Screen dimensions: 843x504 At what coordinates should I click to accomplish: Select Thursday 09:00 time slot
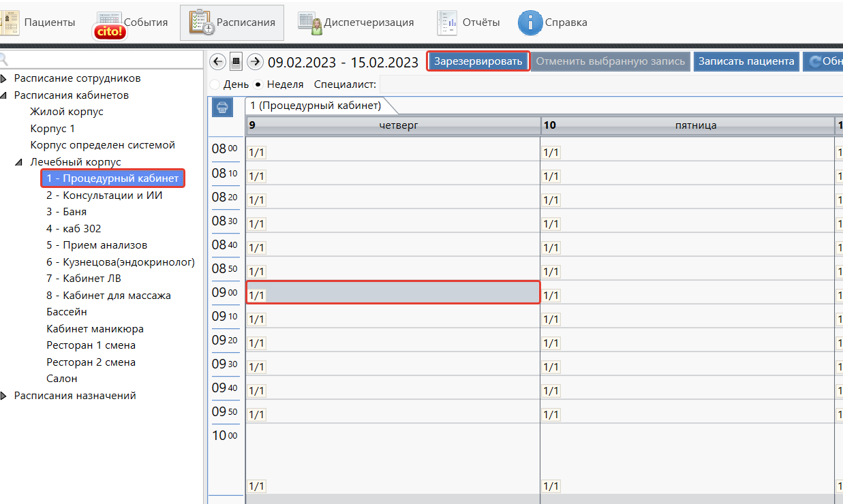pos(393,292)
